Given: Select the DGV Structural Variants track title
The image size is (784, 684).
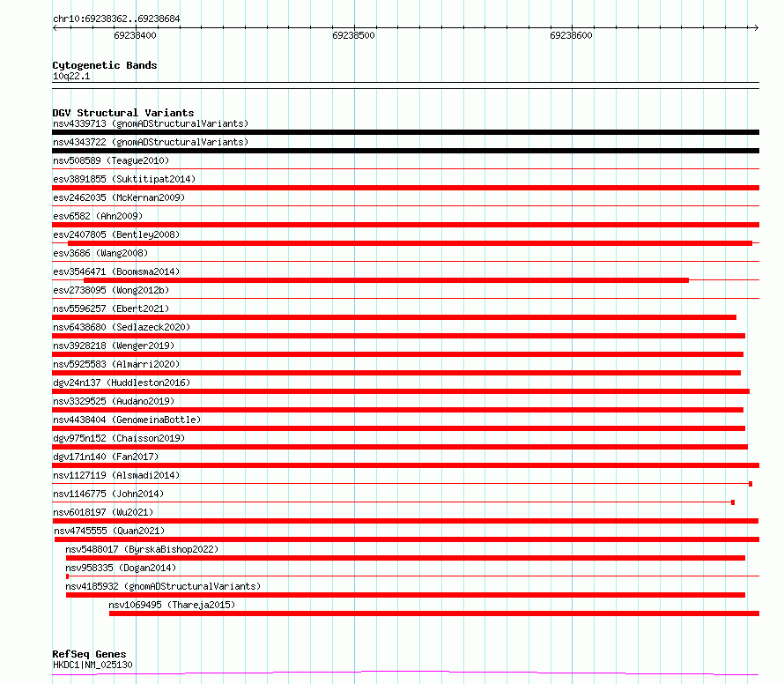Looking at the screenshot, I should (x=123, y=113).
